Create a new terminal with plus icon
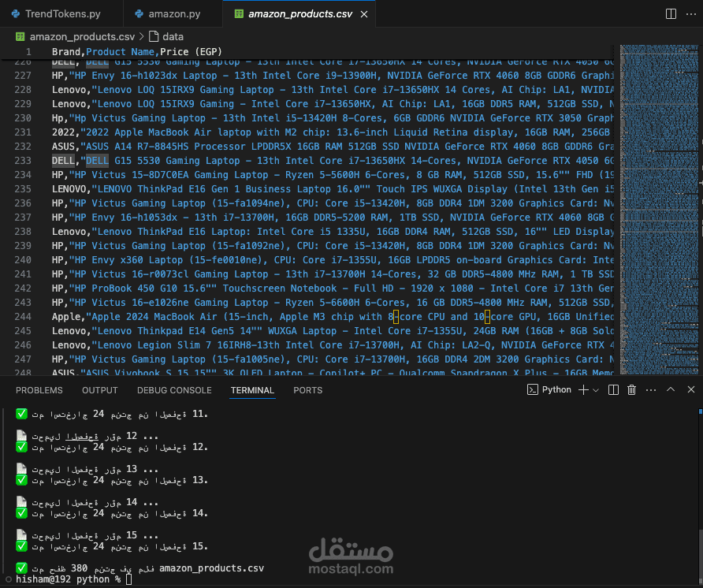The image size is (703, 588). (583, 389)
